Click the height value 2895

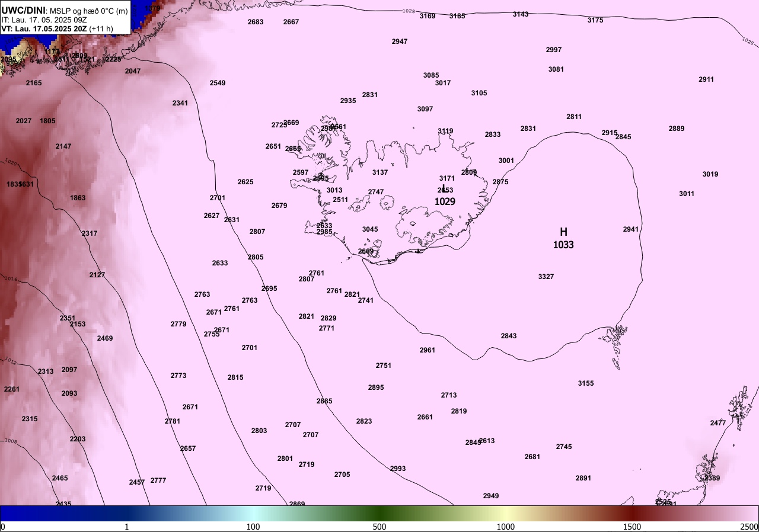(x=376, y=387)
